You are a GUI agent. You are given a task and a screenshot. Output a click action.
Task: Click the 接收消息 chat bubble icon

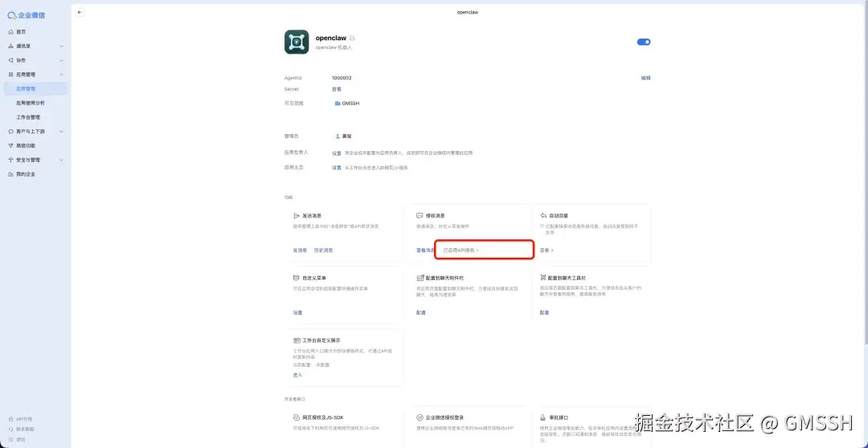click(420, 216)
